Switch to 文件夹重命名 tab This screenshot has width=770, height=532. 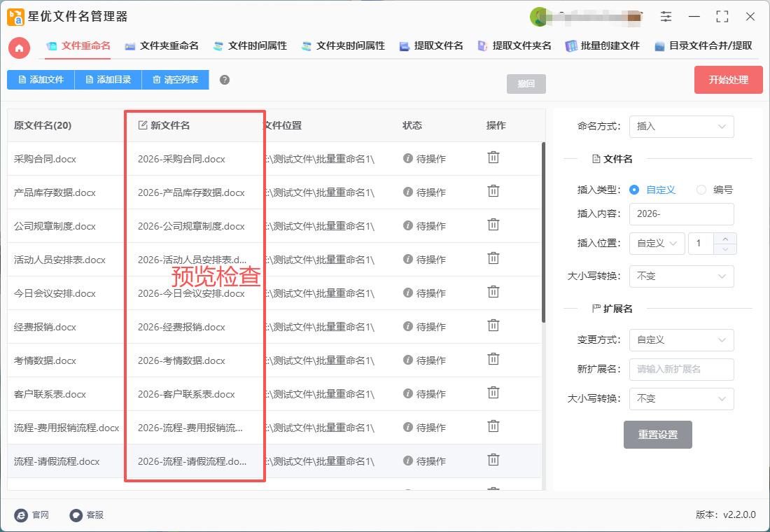tap(162, 45)
